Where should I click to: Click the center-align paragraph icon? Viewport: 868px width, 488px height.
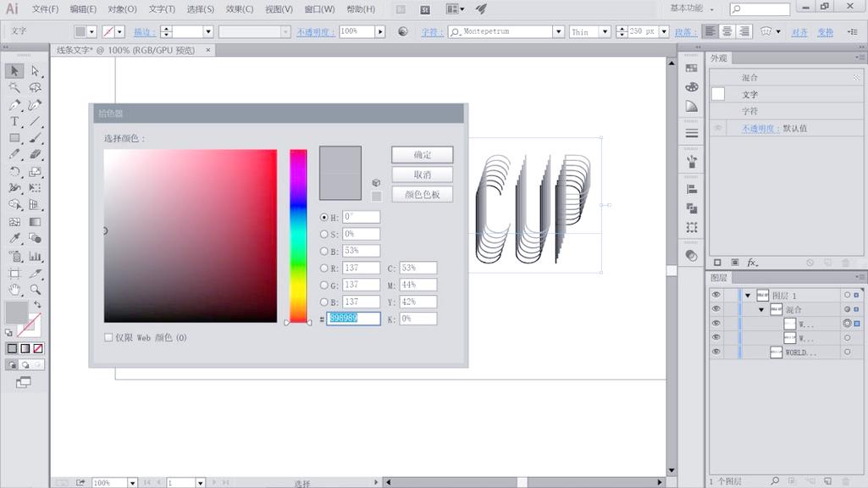(x=727, y=31)
